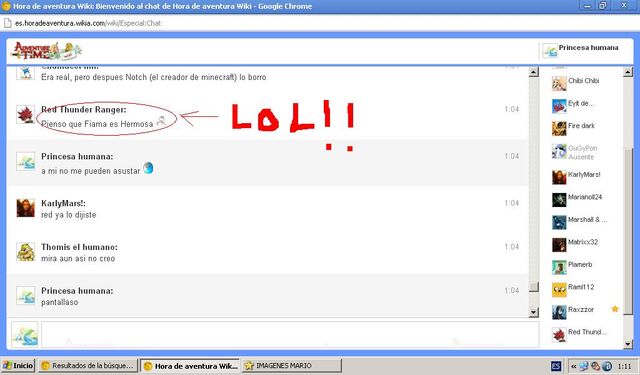Screen dimensions: 640x375
Task: Open Red Thunder Ranger's maple leaf avatar in chat
Action: [x=25, y=114]
